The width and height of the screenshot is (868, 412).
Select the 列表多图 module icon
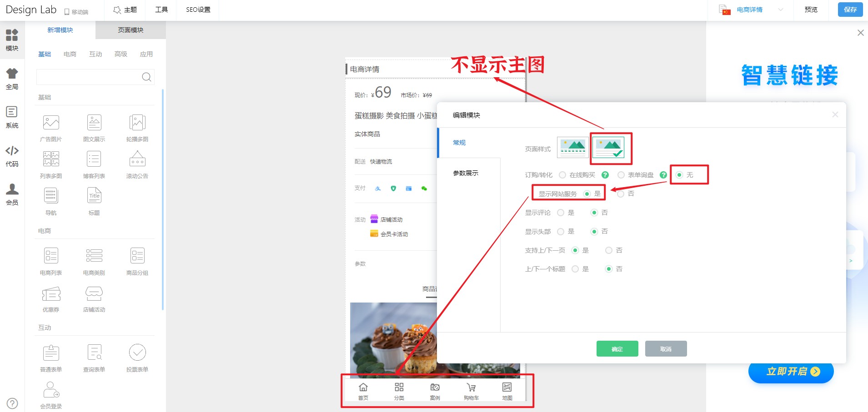(x=51, y=159)
